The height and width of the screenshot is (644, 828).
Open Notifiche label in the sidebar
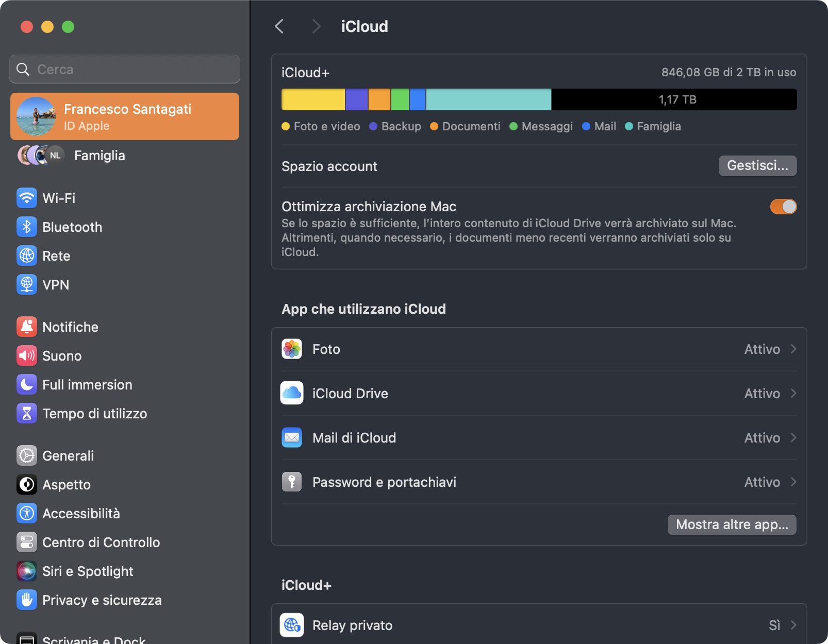coord(70,327)
